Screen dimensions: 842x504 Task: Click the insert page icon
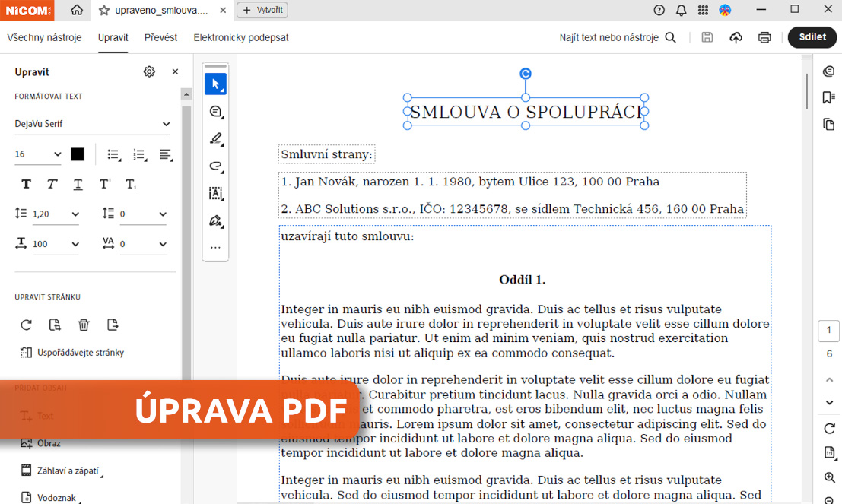[55, 325]
